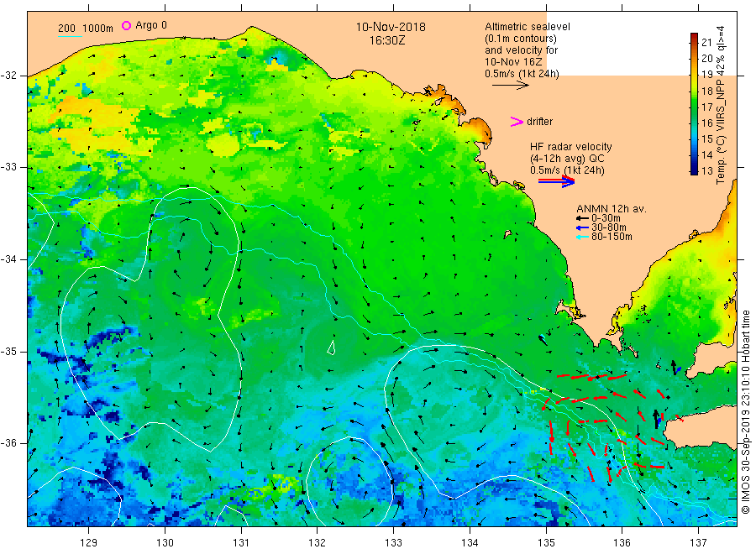Click the small white closed contour near 132E 35S
This screenshot has width=756, height=554.
click(331, 348)
